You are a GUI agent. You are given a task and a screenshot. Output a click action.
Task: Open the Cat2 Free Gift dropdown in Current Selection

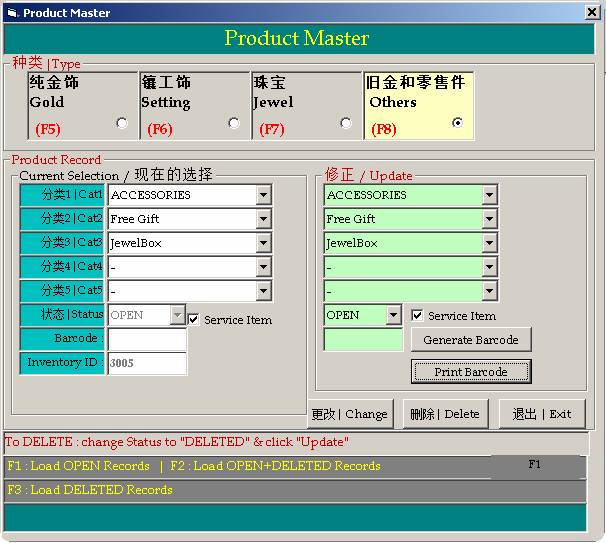[263, 219]
